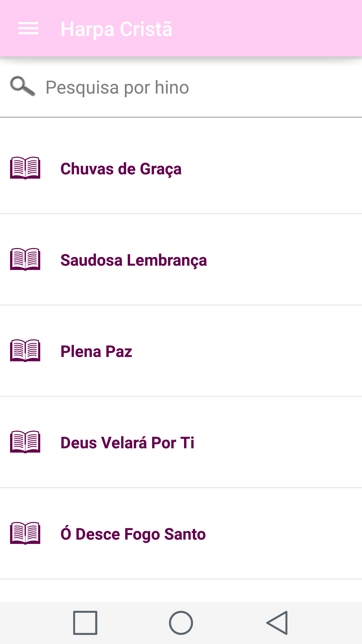
Task: Open the hymn Ó Desce Fogo Santo
Action: click(x=133, y=534)
